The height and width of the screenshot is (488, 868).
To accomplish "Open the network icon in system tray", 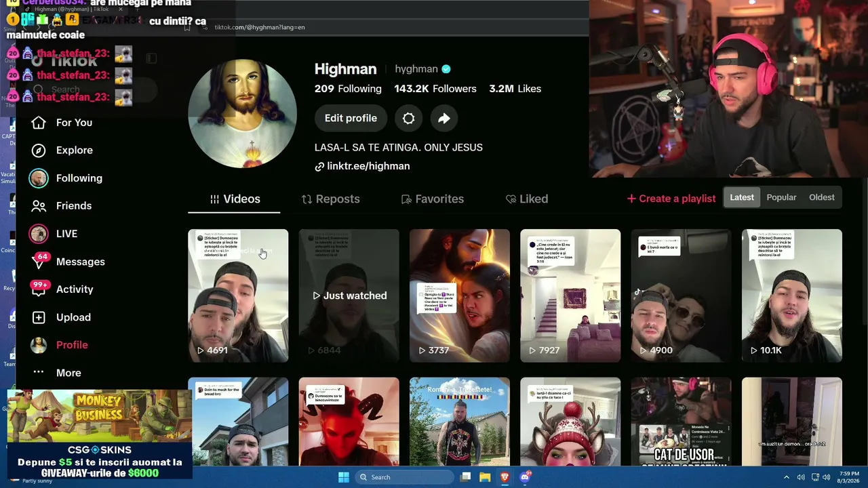I will pos(815,477).
